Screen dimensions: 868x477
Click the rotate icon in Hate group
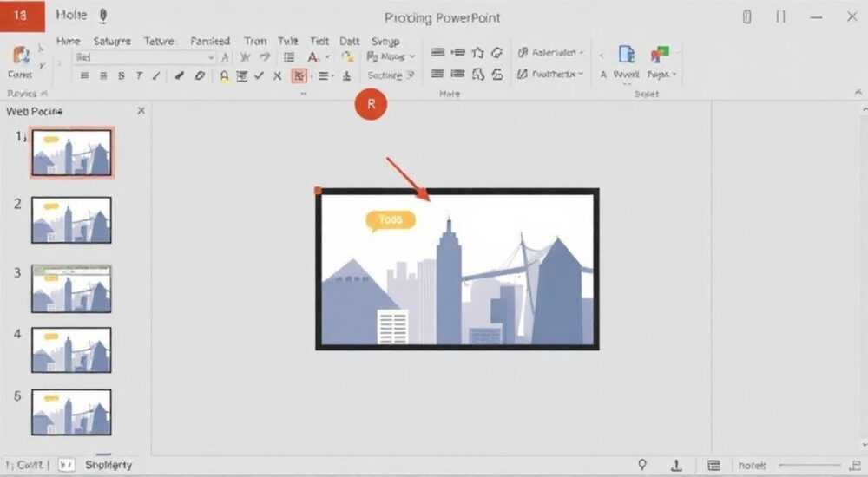coord(497,53)
